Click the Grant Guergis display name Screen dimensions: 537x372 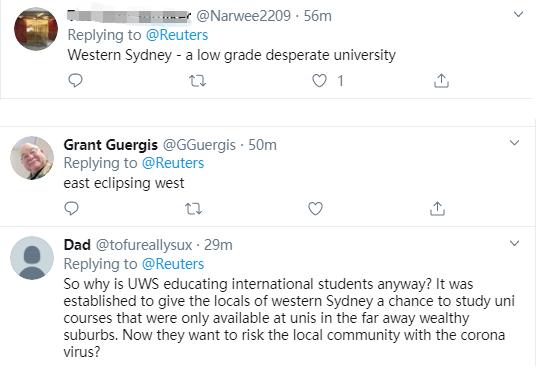point(111,145)
